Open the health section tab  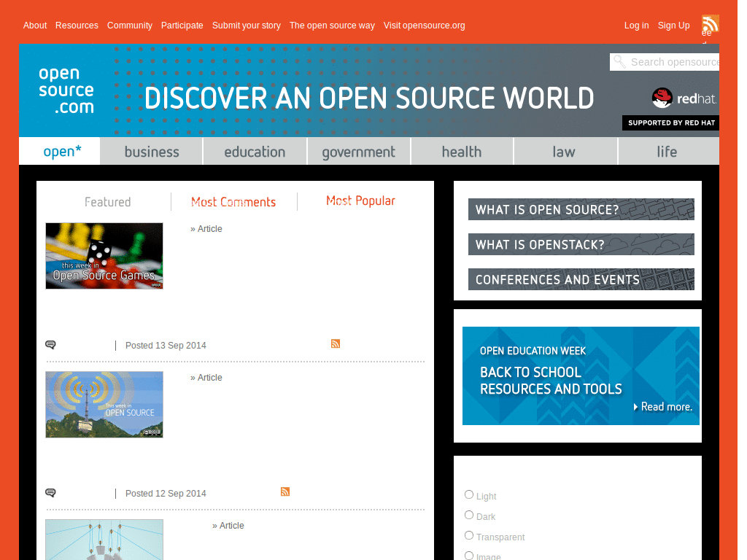click(462, 152)
